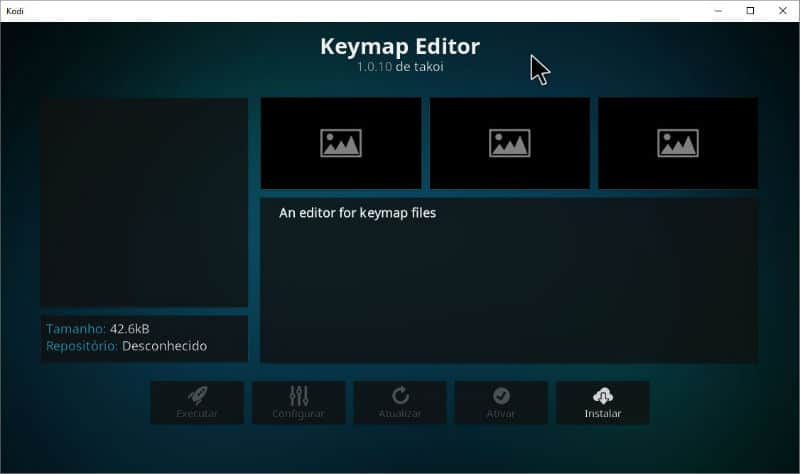This screenshot has height=474, width=800.
Task: Open the middle screenshot placeholder thumbnail
Action: click(510, 143)
